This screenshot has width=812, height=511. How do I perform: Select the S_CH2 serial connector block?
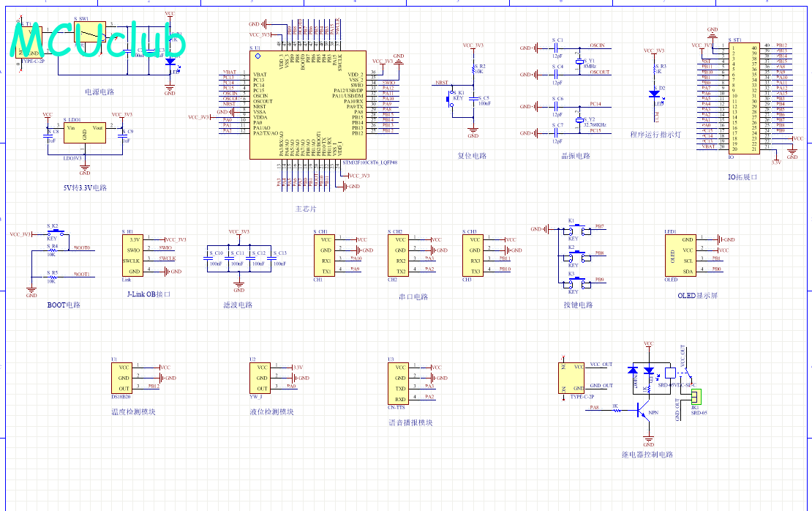coord(399,255)
